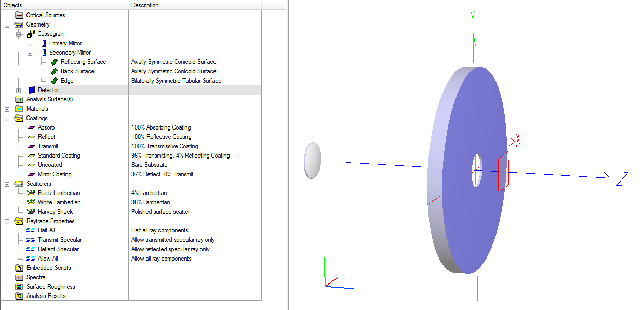Expand the Primary Mirror node
The height and width of the screenshot is (310, 644).
click(x=30, y=43)
